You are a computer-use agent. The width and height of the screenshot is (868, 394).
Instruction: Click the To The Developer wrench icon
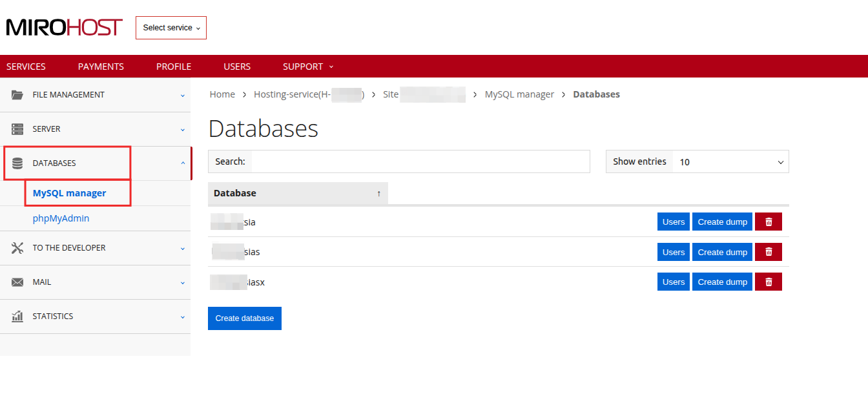[17, 247]
